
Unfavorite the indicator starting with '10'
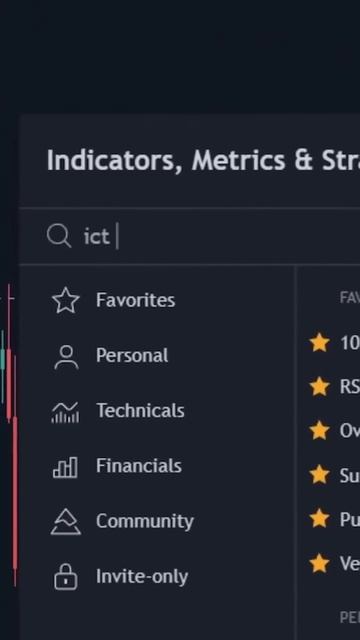click(320, 342)
